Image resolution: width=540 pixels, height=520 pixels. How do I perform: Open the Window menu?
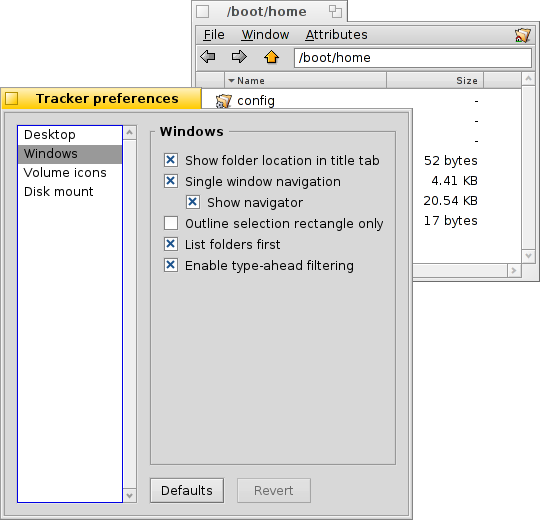[265, 35]
